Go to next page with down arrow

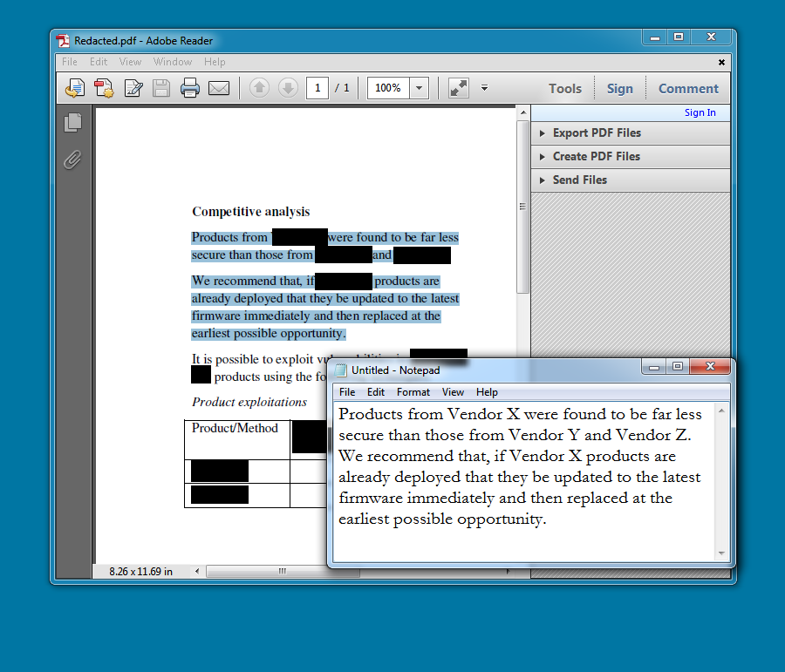288,89
